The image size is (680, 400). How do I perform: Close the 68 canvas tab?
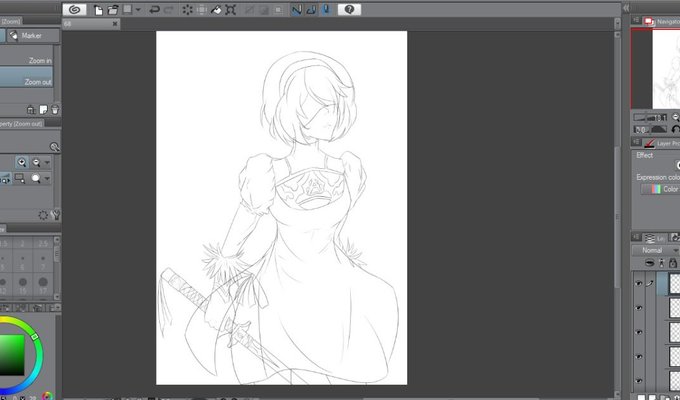[x=115, y=24]
